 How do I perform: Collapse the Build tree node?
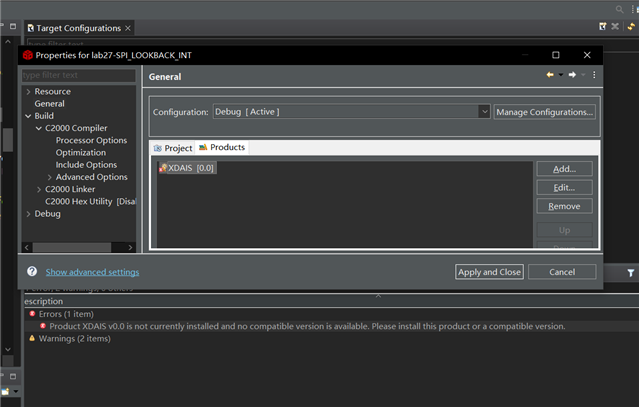point(28,116)
